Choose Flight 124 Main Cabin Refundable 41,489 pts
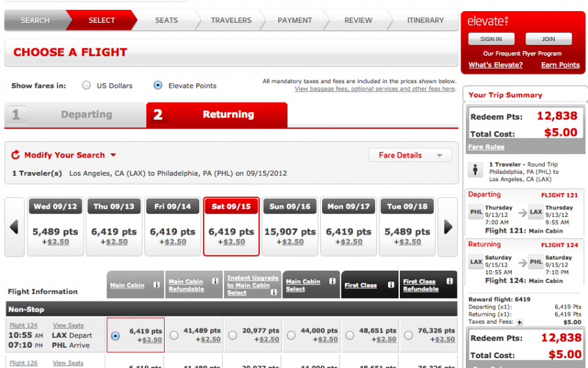 point(174,335)
